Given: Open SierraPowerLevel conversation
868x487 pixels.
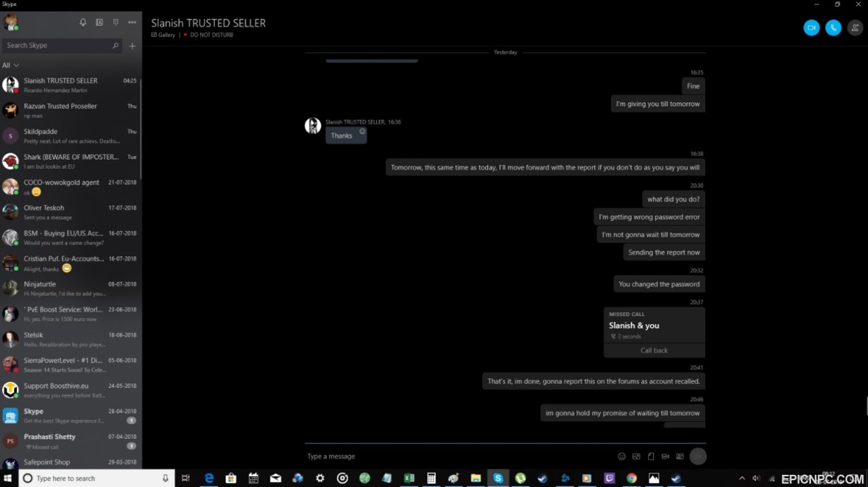Looking at the screenshot, I should [71, 365].
